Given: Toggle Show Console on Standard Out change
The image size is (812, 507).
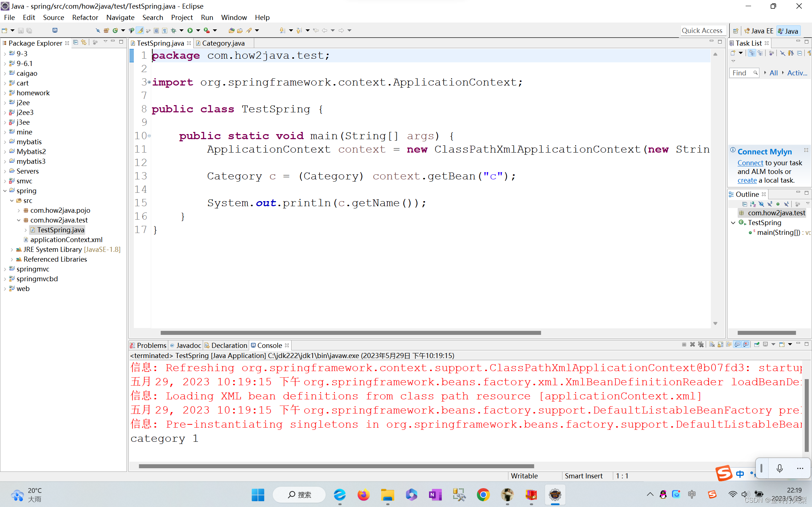Looking at the screenshot, I should 737,344.
